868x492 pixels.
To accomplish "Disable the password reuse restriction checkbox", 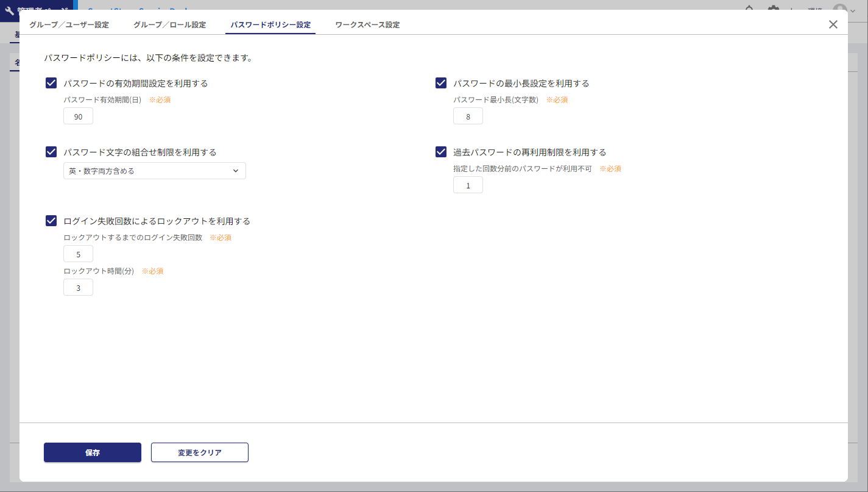I will point(441,152).
